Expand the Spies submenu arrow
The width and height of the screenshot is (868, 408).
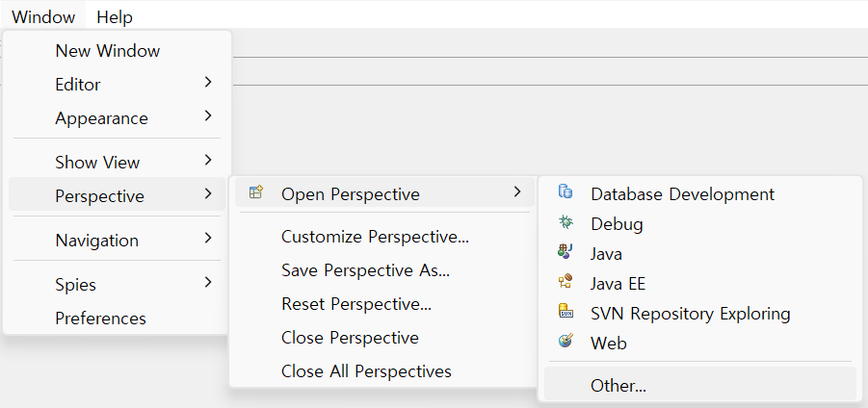point(208,284)
